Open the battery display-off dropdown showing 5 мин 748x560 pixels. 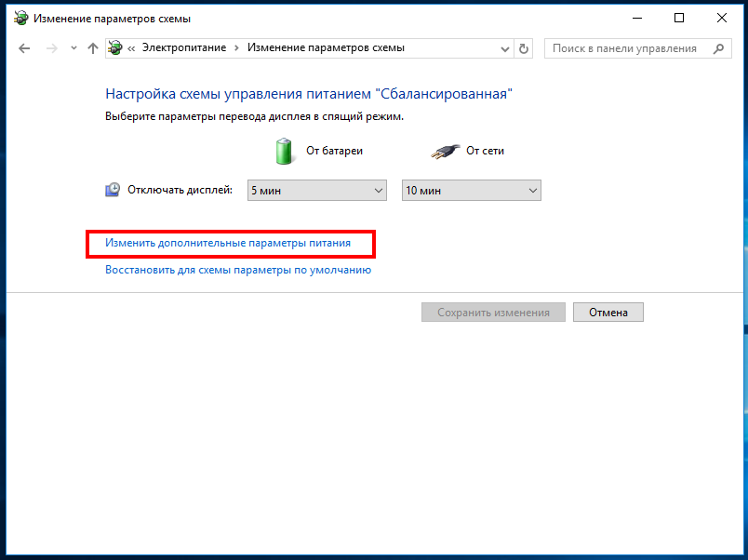coord(316,191)
